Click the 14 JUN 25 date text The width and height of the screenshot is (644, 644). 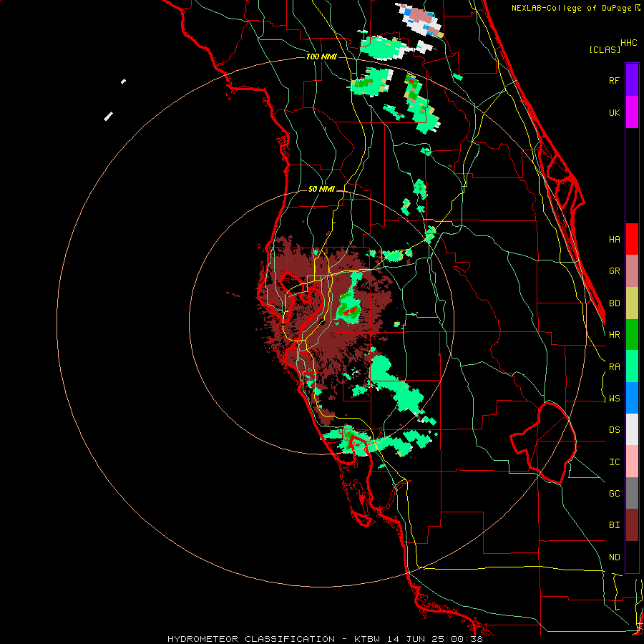pyautogui.click(x=416, y=639)
